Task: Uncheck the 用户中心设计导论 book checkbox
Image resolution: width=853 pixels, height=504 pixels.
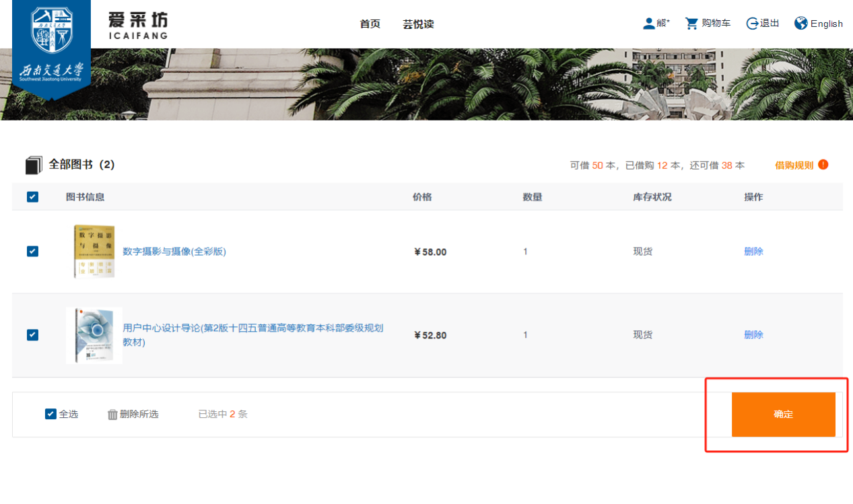Action: point(32,335)
